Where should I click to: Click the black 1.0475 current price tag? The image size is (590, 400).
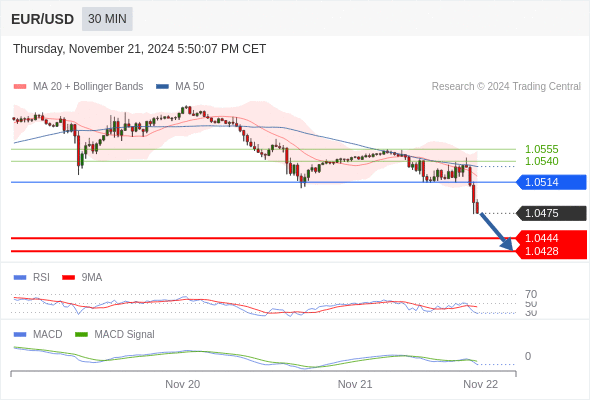551,213
